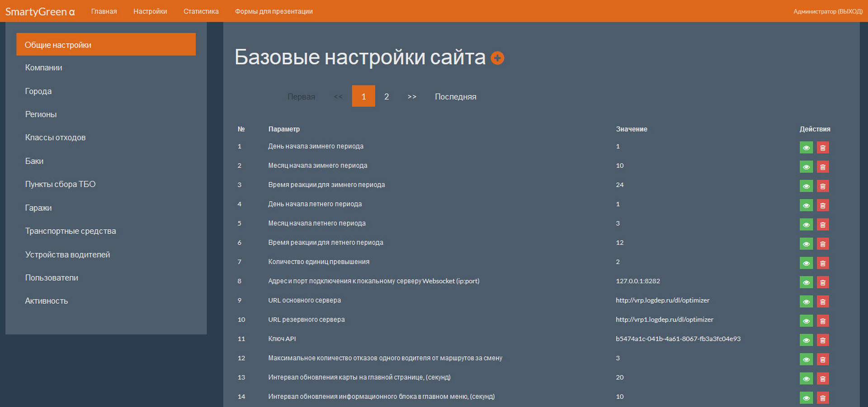This screenshot has height=407, width=868.
Task: Click current page 1 button
Action: coord(363,96)
